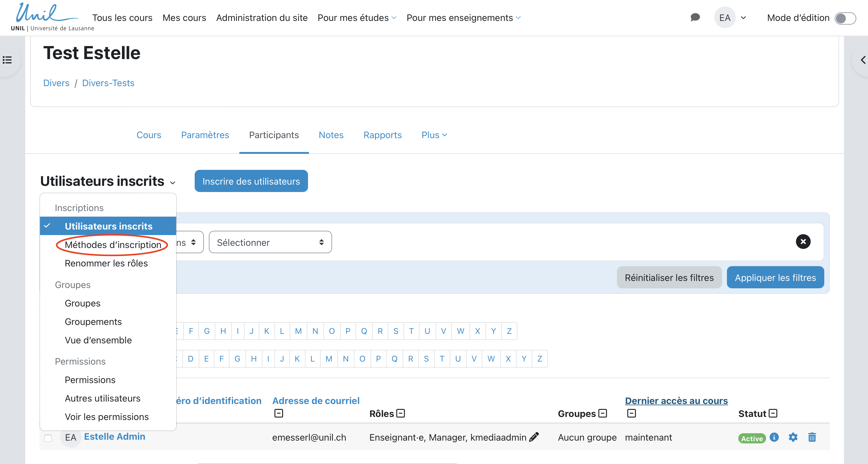Click the pencil icon to edit roles
The image size is (868, 464).
click(x=534, y=437)
